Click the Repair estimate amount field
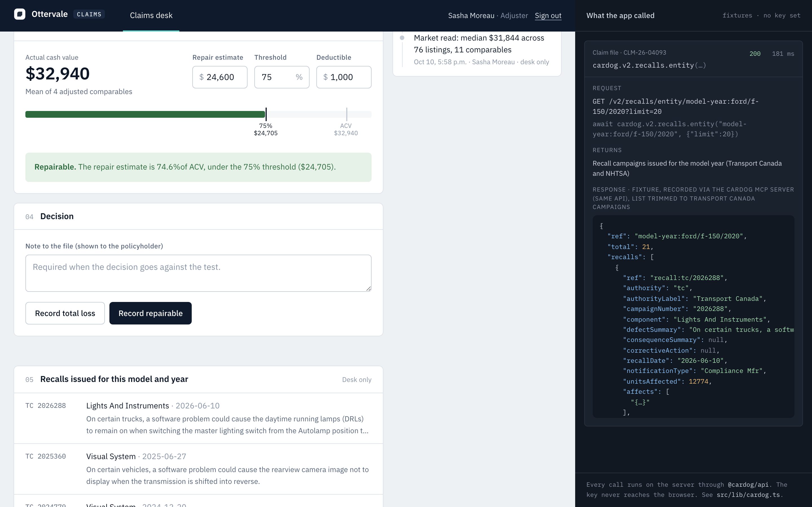The image size is (812, 507). click(220, 77)
